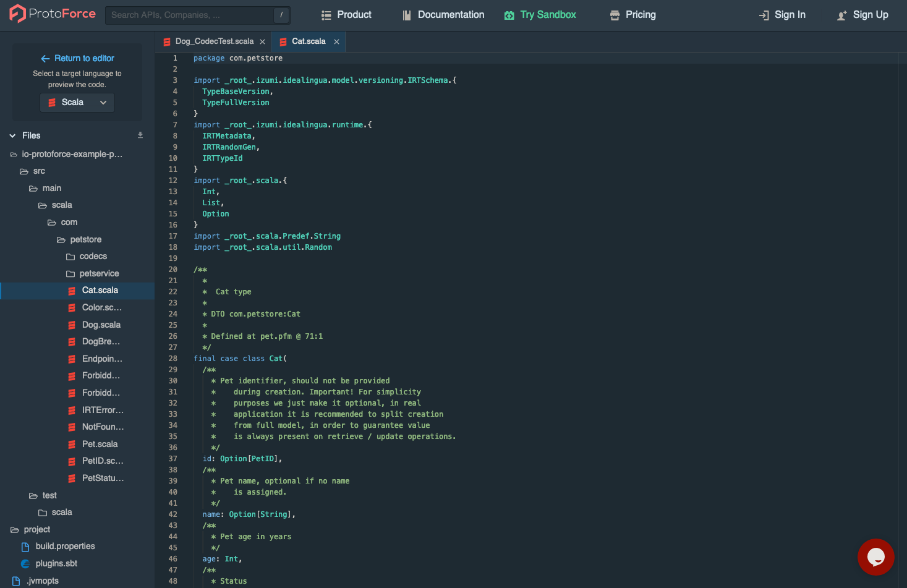The width and height of the screenshot is (907, 588).
Task: Click the Scala file icon beside Pet.scala
Action: pos(72,444)
